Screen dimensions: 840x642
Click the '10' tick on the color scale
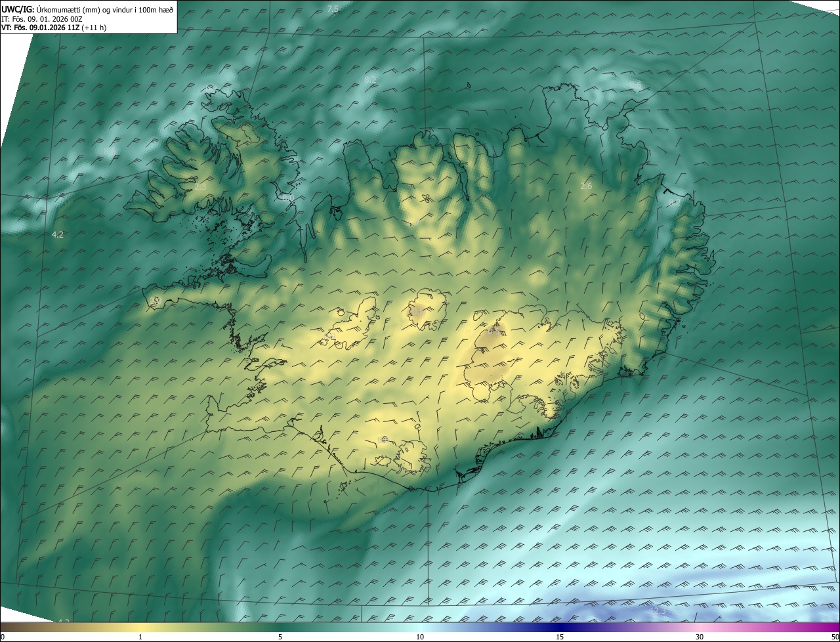click(420, 637)
